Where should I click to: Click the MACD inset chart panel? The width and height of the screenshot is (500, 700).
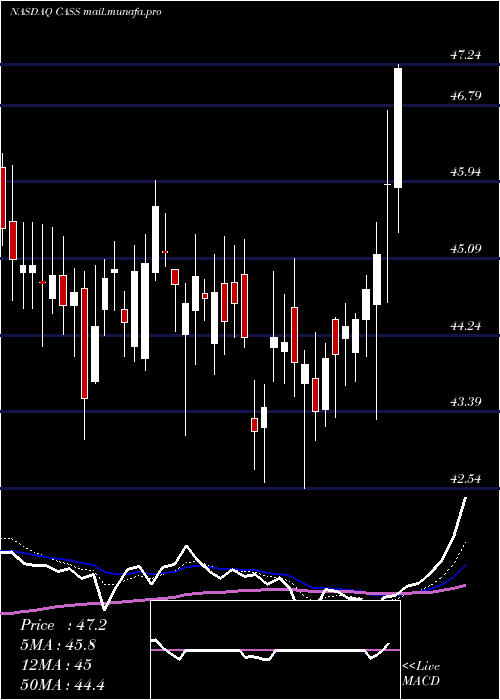[x=275, y=650]
